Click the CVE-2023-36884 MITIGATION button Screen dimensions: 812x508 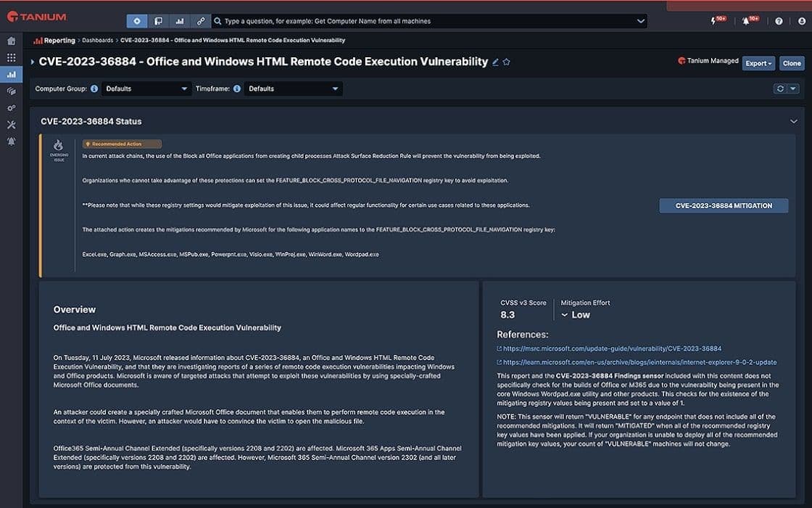click(724, 206)
